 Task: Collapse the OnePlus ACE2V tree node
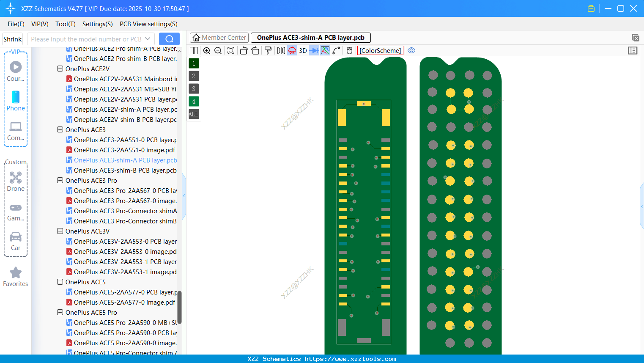pos(60,69)
